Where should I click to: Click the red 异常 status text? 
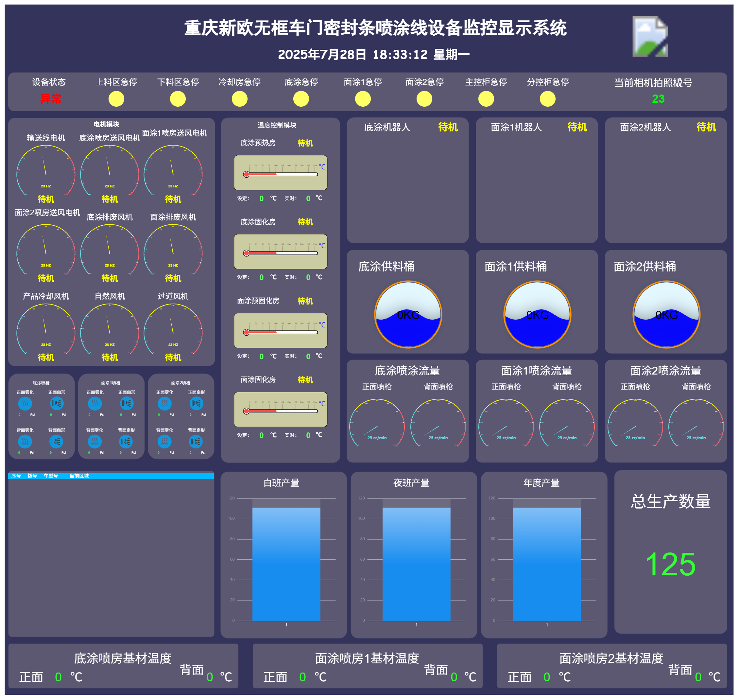(x=51, y=99)
